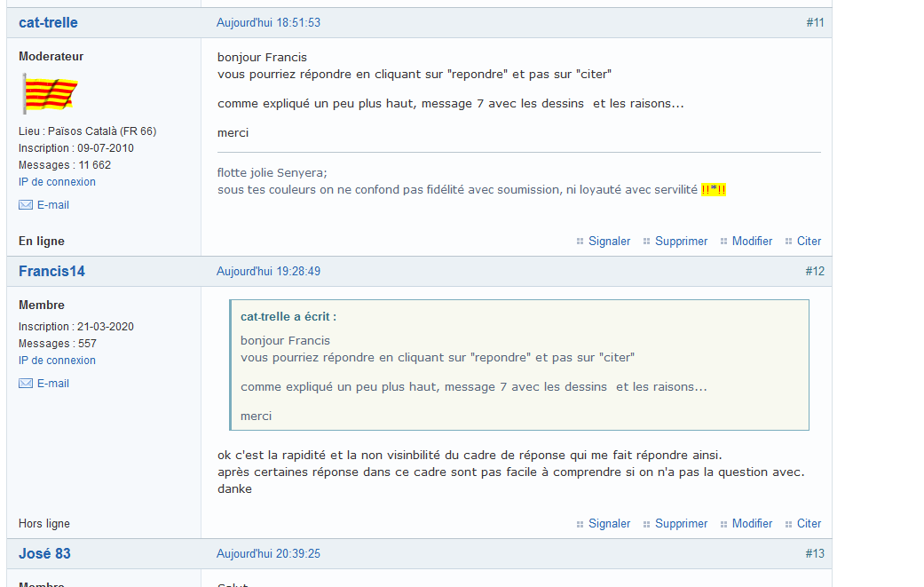Quote post #11 with Citer
This screenshot has height=587, width=924.
pyautogui.click(x=809, y=241)
